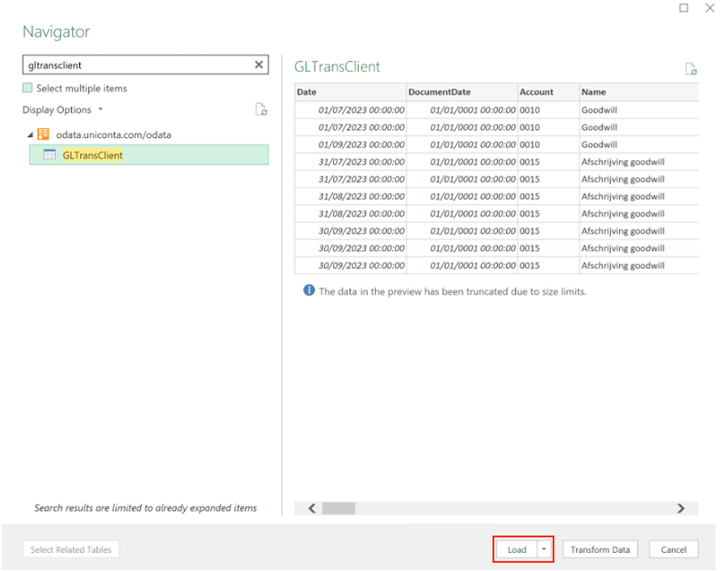Click the horizontal scrollbar left arrow

point(312,508)
